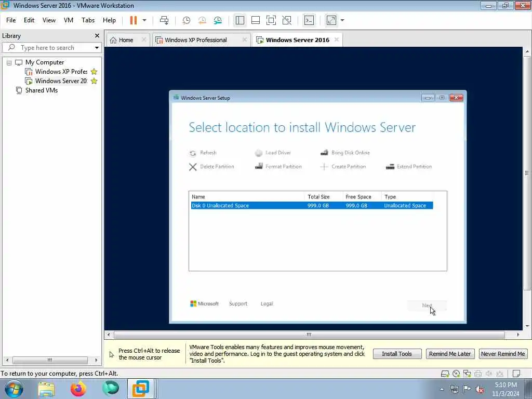
Task: Open the File menu
Action: [x=11, y=20]
